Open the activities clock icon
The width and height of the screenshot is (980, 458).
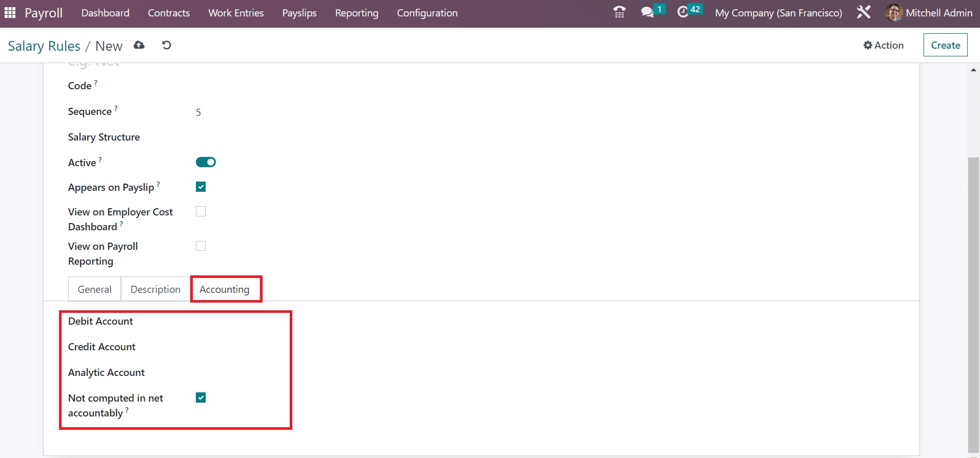pos(683,12)
